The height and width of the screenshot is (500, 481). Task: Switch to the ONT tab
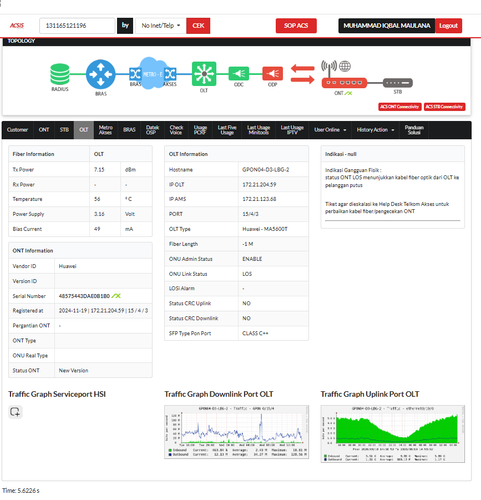(x=44, y=130)
